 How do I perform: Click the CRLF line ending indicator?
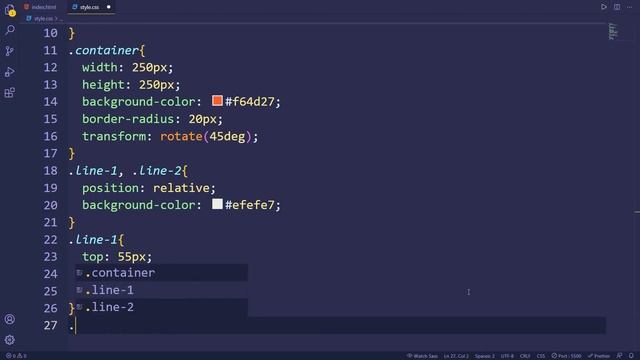click(525, 356)
